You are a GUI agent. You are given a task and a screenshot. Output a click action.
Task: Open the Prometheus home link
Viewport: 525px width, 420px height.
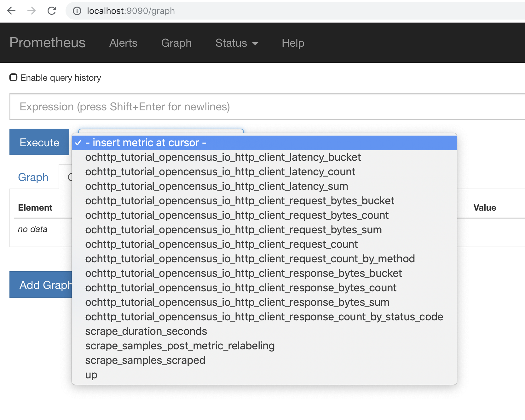click(48, 43)
